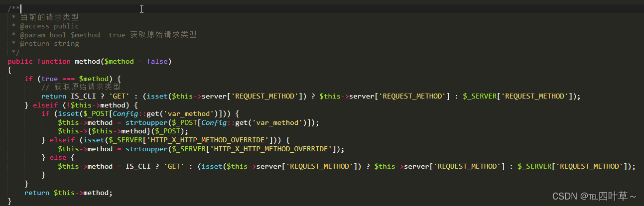Image resolution: width=644 pixels, height=206 pixels.
Task: Click 'else' in the '} else {' line
Action: (58, 158)
